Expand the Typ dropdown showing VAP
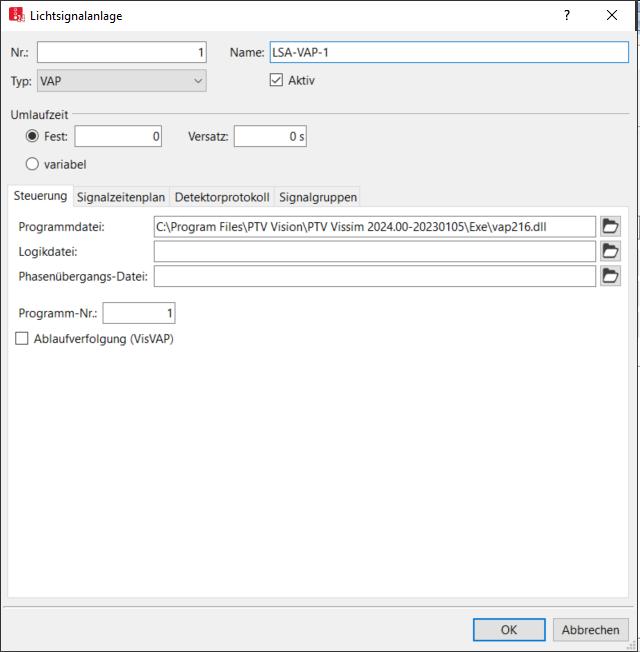Viewport: 640px width, 652px height. tap(121, 81)
